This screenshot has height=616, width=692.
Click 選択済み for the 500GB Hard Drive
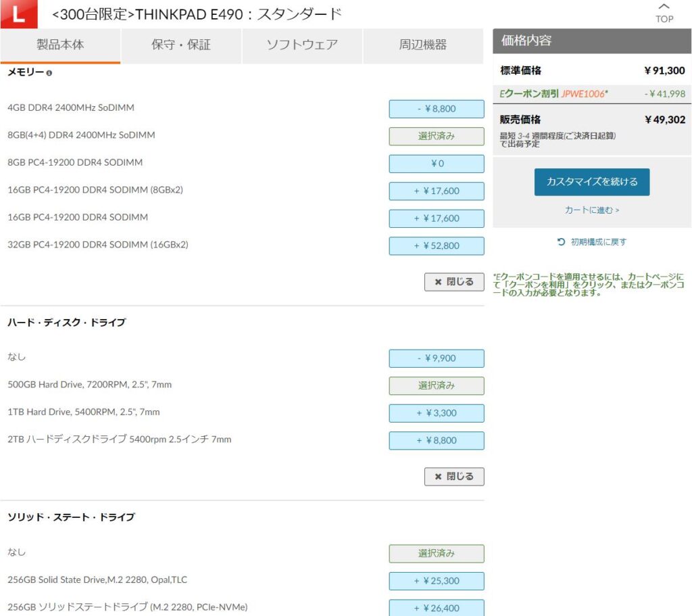437,386
